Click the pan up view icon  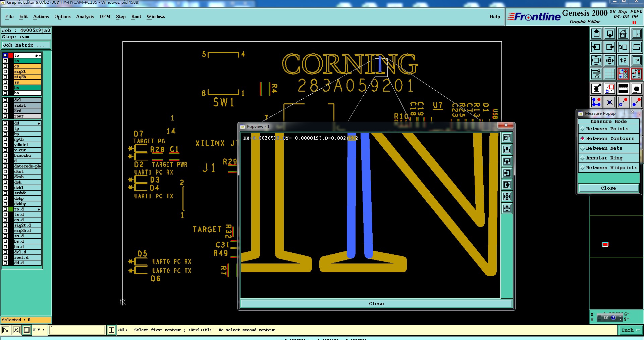[x=596, y=34]
